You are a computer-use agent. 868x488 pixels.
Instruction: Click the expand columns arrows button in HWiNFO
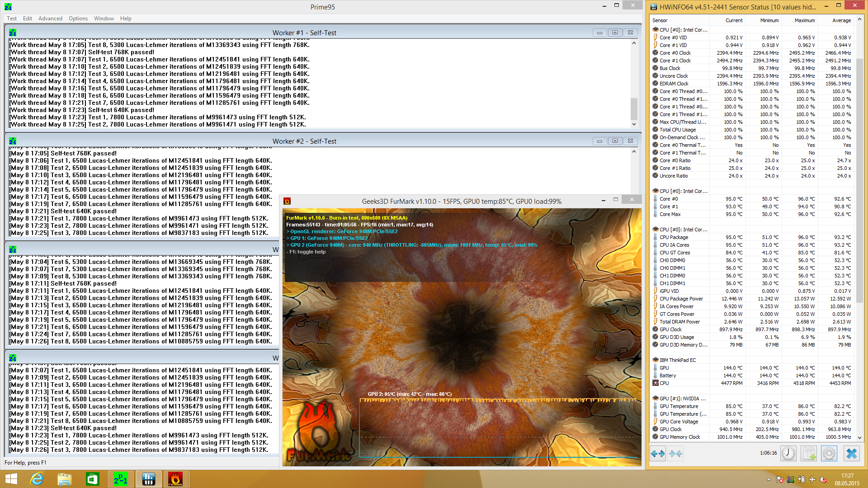pyautogui.click(x=658, y=453)
